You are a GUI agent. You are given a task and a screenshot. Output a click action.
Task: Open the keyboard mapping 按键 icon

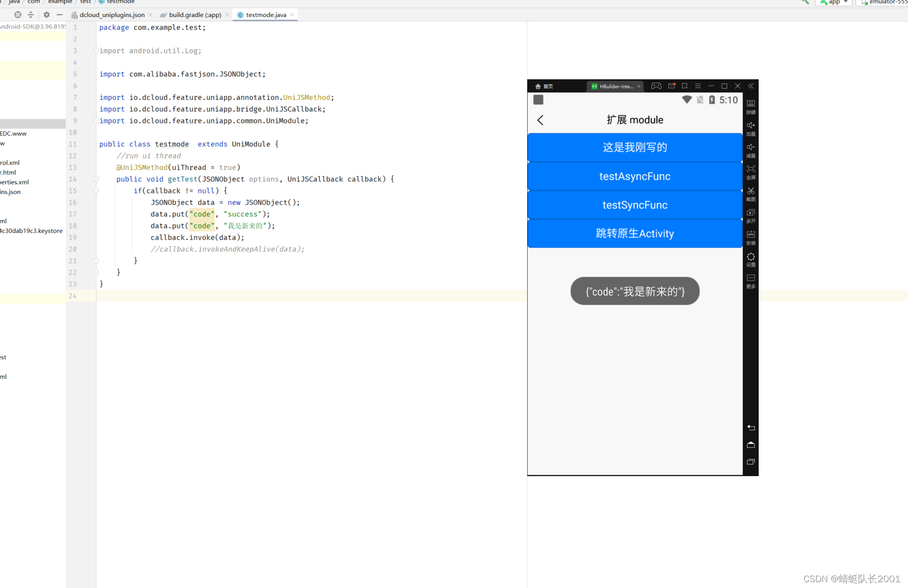[751, 106]
